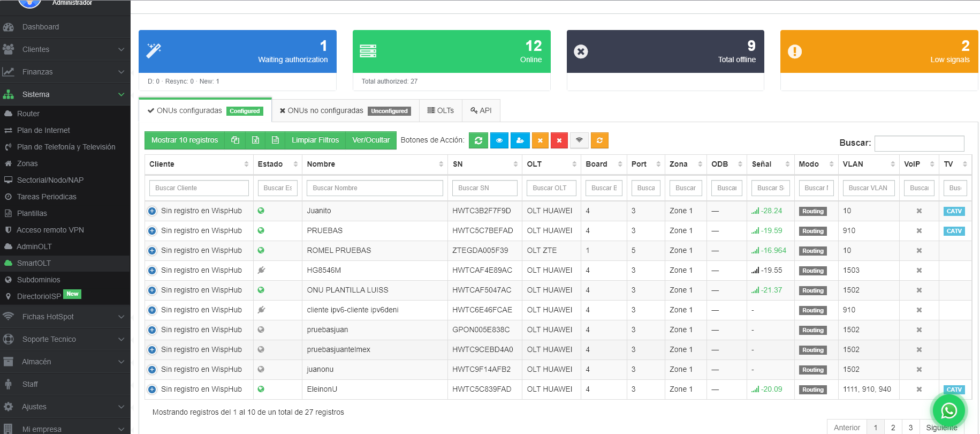Click the gray status icon in pruebasjuan row
980x434 pixels.
(x=261, y=330)
